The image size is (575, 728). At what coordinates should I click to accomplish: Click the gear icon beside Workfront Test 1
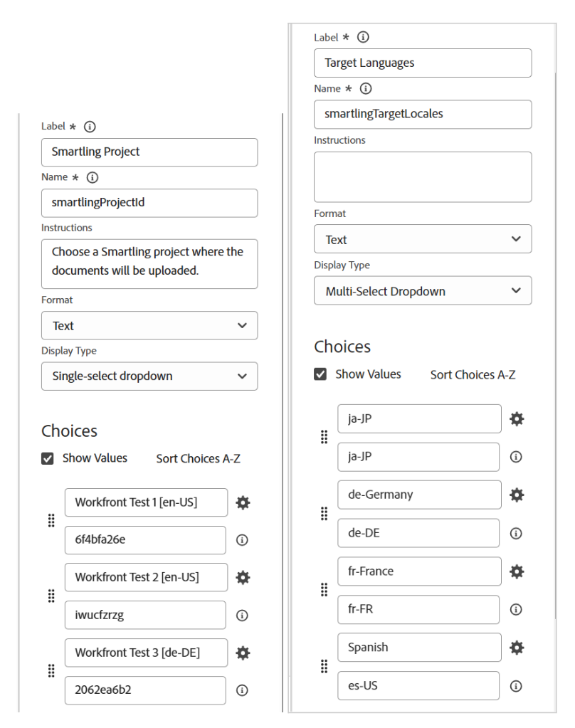(x=243, y=502)
